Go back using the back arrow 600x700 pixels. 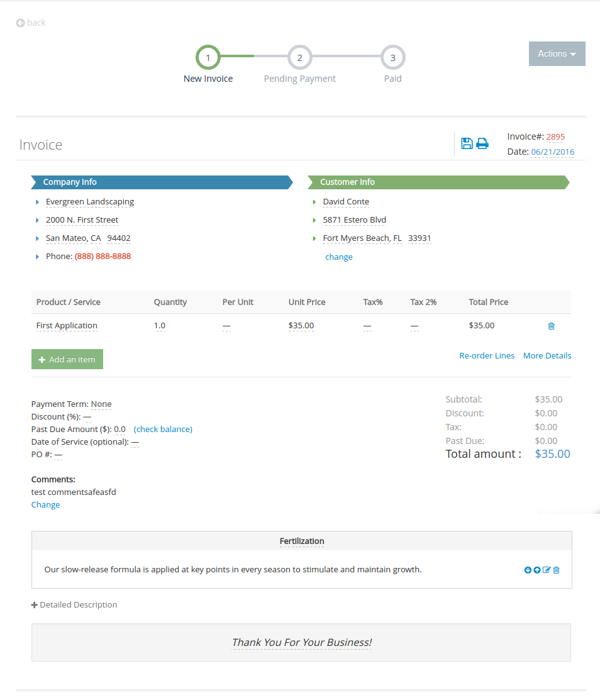tap(31, 23)
